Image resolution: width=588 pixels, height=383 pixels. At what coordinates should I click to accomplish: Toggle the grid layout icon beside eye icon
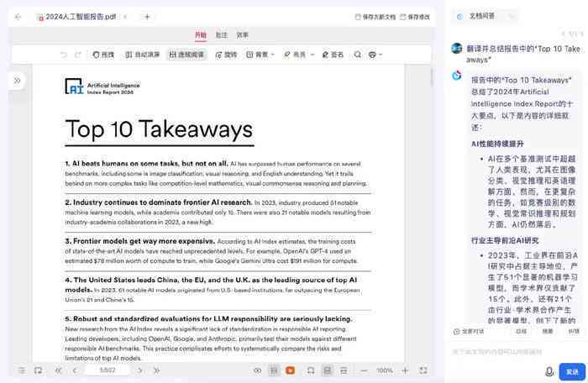click(274, 370)
